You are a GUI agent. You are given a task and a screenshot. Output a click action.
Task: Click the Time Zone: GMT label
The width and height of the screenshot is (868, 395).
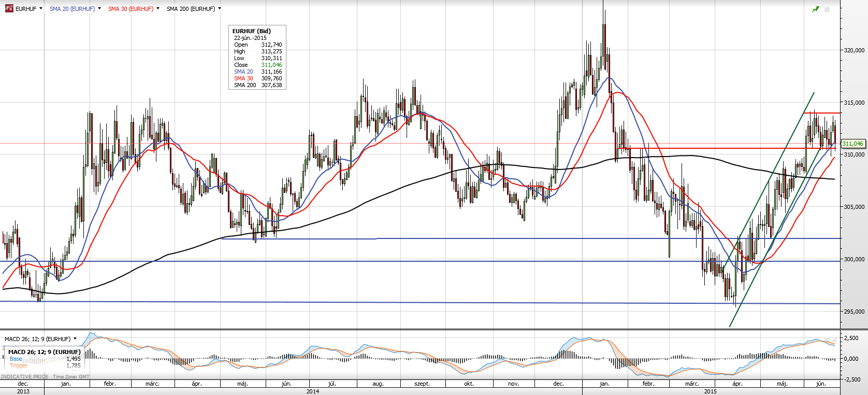(71, 377)
